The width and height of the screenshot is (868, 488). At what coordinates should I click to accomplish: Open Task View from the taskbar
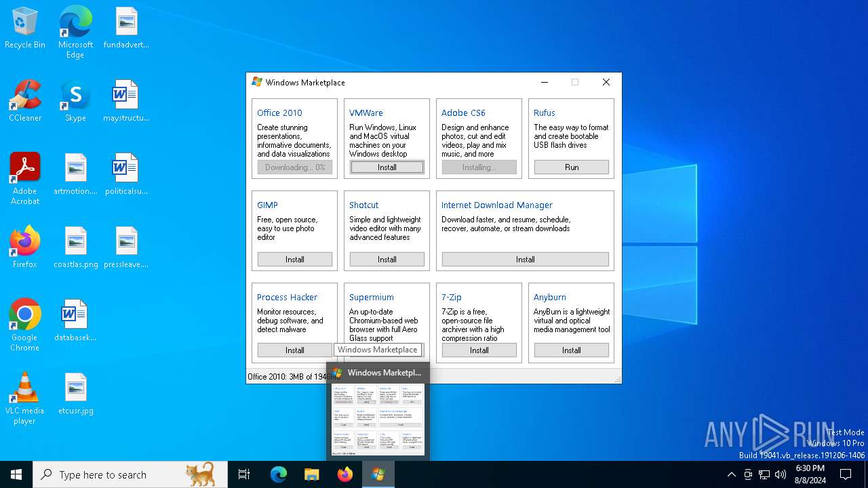tap(244, 474)
